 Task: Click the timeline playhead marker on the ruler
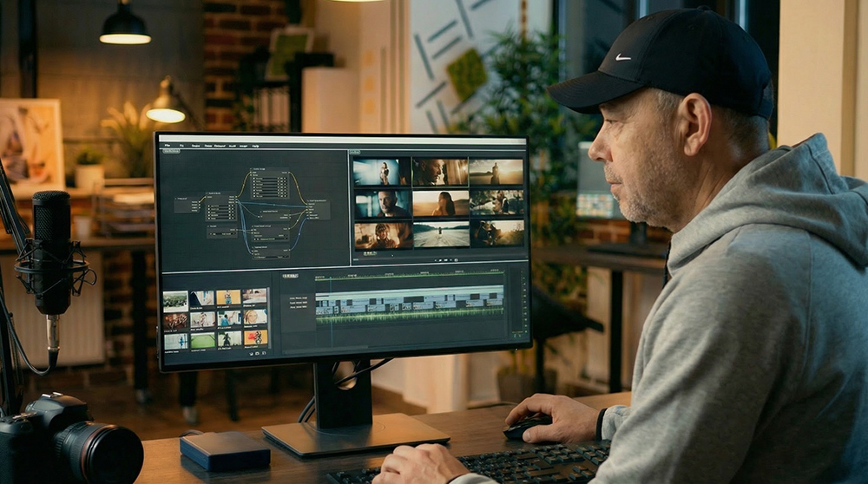pyautogui.click(x=330, y=277)
